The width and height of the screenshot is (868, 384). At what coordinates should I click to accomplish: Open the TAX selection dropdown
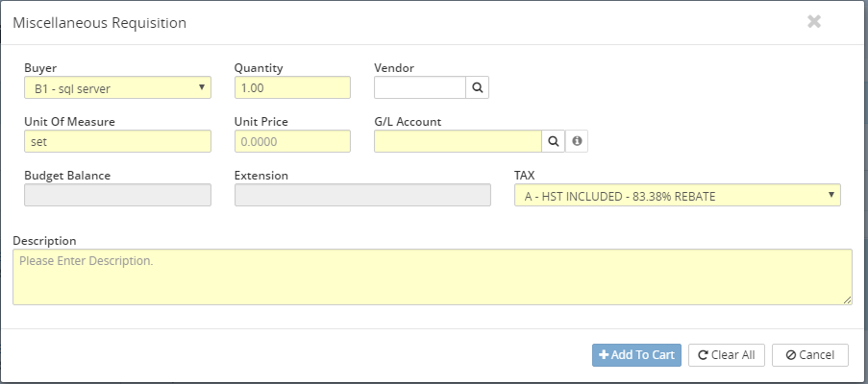(678, 196)
